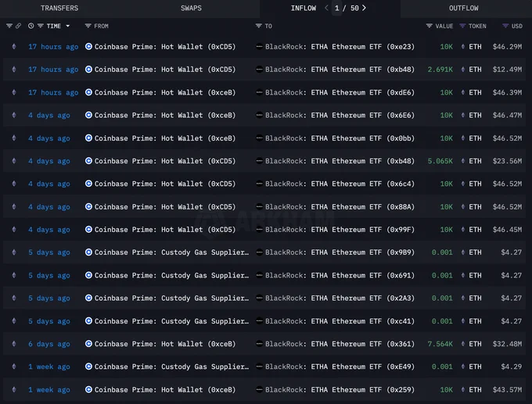Screen dimensions: 532x404
Task: Click ETH token icon on $46.45M row
Action: 463,230
